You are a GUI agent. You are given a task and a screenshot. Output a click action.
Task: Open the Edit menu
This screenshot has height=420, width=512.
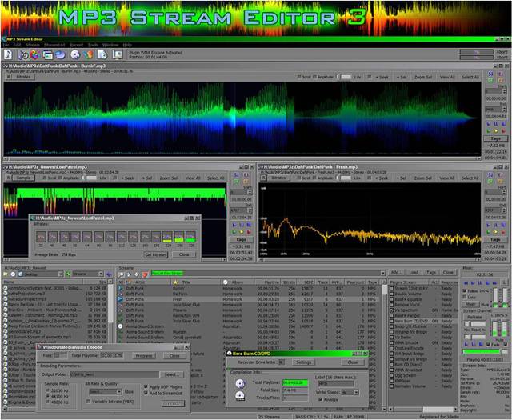point(17,45)
